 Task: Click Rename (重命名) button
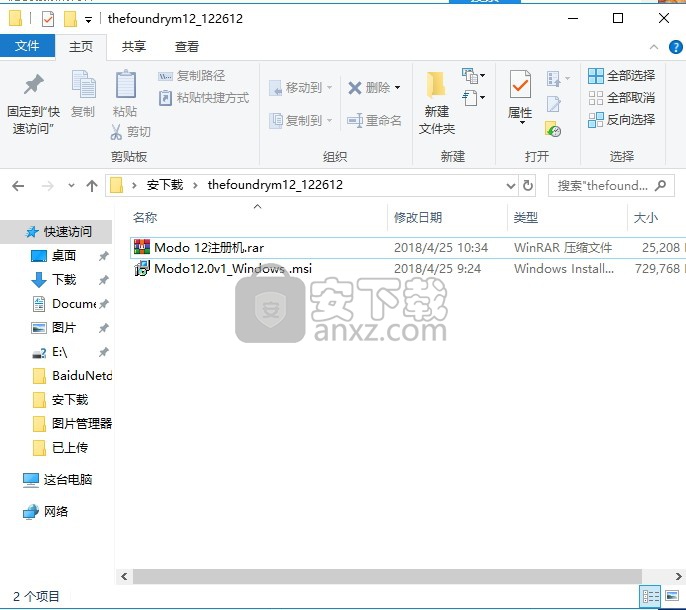click(374, 120)
